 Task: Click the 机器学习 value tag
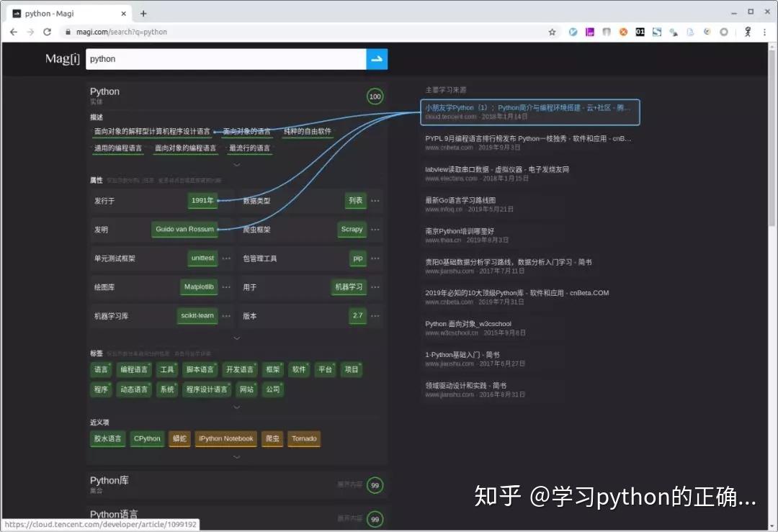[349, 287]
